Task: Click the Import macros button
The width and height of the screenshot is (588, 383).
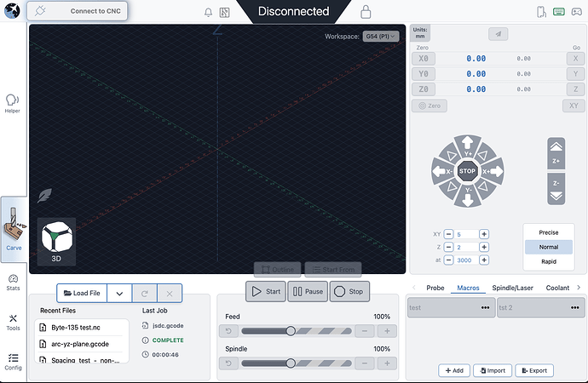Action: click(494, 370)
